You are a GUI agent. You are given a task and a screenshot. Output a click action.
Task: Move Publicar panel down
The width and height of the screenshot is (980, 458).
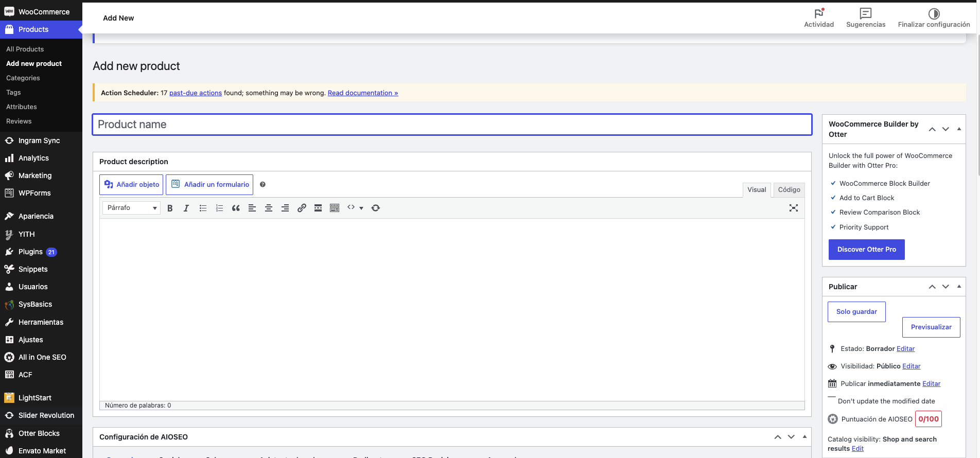(946, 287)
